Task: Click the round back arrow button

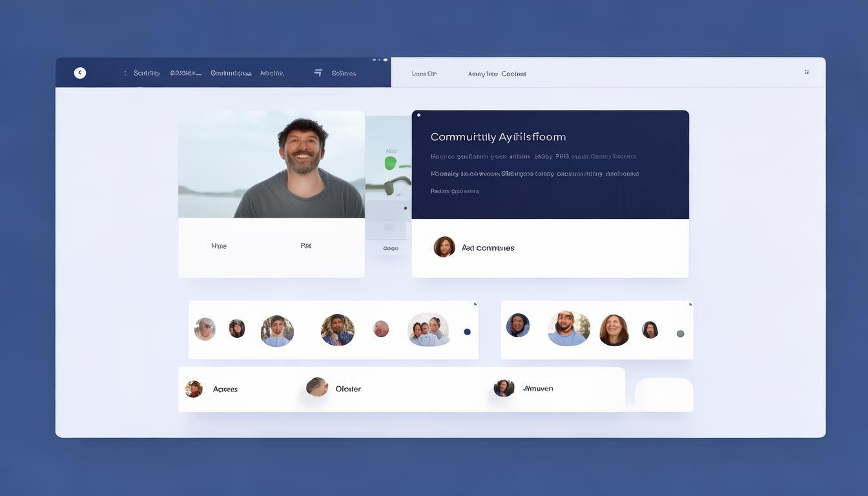Action: click(80, 73)
